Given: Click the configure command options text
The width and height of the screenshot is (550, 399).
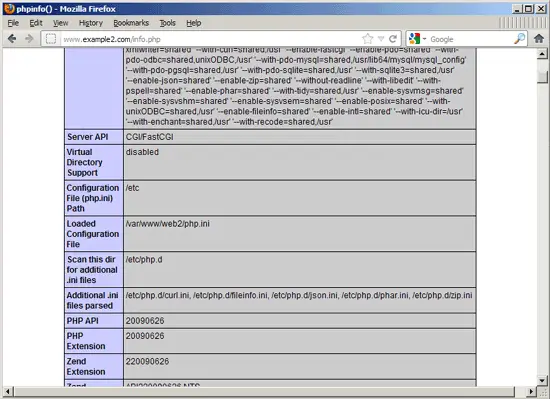Looking at the screenshot, I should point(295,86).
